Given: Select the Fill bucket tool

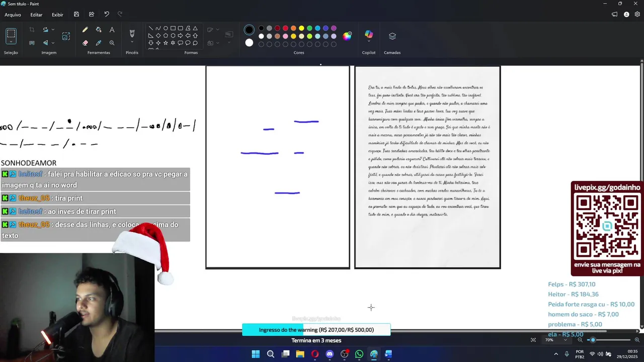Looking at the screenshot, I should pyautogui.click(x=99, y=30).
